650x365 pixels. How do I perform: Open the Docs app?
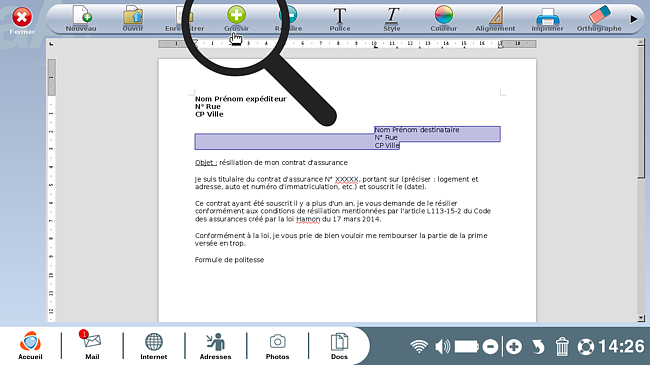[x=339, y=346]
